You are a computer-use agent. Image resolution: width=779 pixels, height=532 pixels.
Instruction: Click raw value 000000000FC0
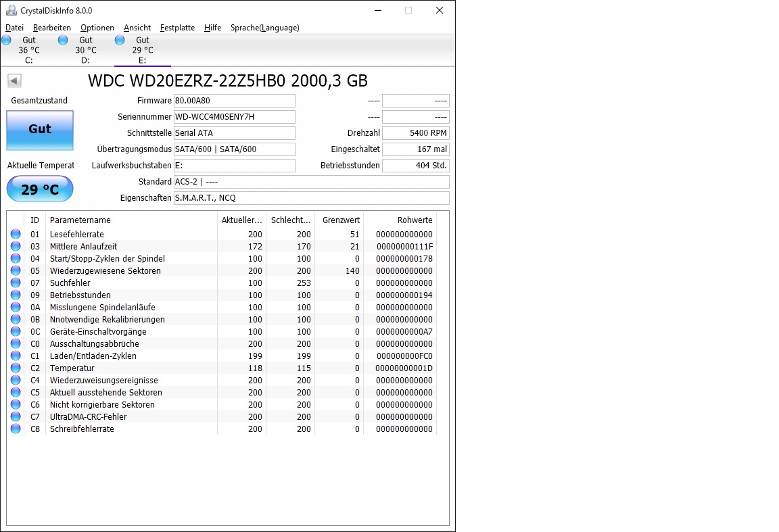pos(404,356)
